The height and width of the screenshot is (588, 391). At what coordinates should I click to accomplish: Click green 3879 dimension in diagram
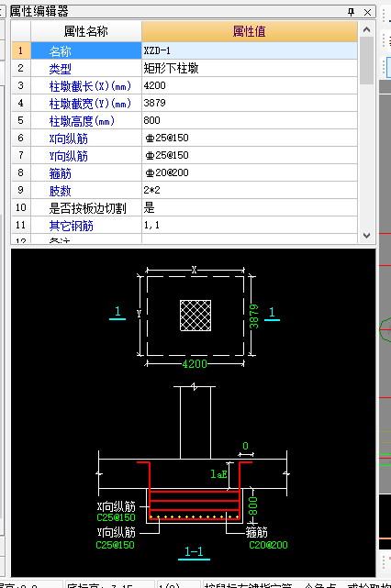point(254,316)
